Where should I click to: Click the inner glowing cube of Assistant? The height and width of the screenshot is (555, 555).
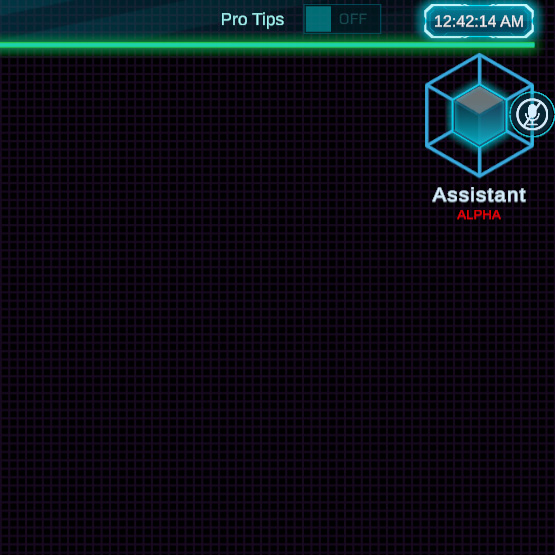[479, 115]
